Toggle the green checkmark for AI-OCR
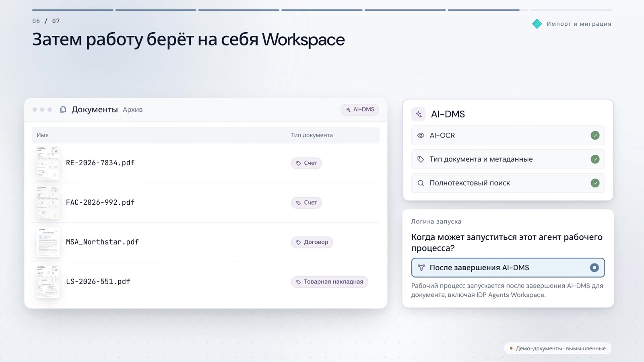Viewport: 644px width, 362px height. [x=595, y=136]
